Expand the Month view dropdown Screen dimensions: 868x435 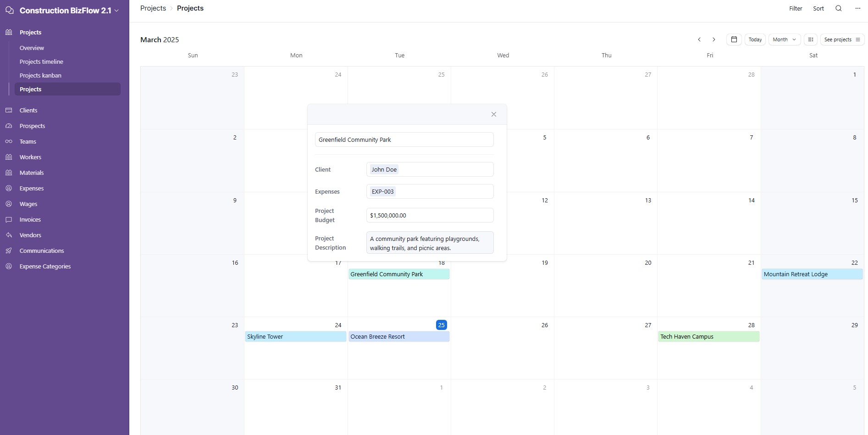pos(784,39)
